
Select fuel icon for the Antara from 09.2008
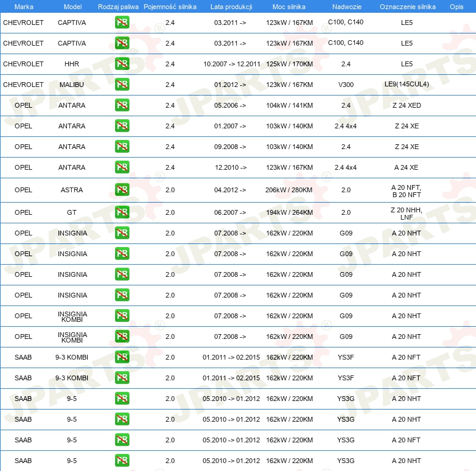point(122,147)
